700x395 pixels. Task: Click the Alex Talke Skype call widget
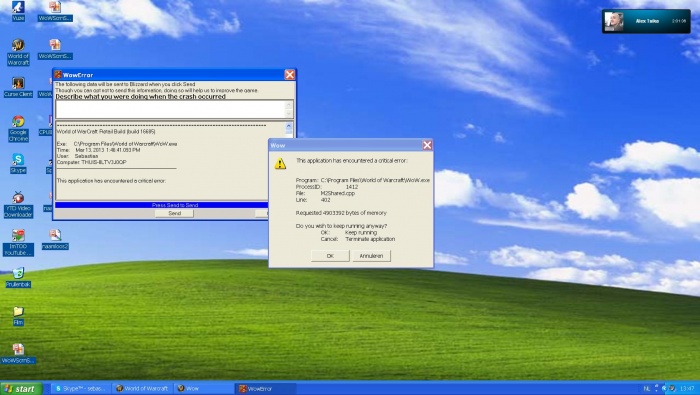(x=646, y=21)
